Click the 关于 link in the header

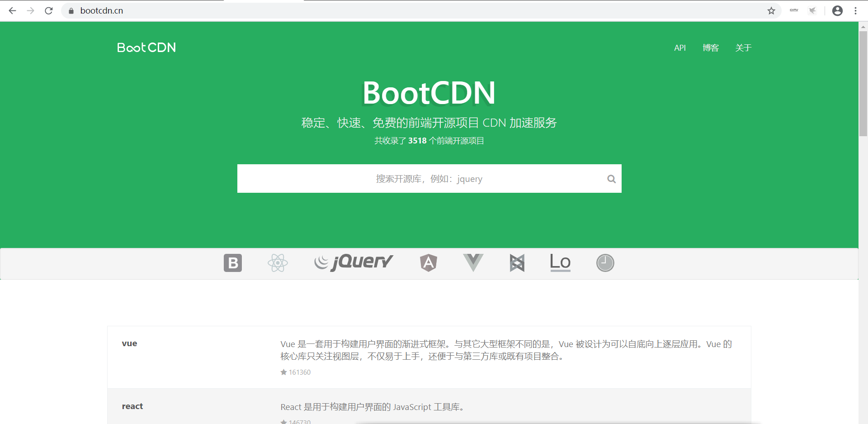point(743,48)
